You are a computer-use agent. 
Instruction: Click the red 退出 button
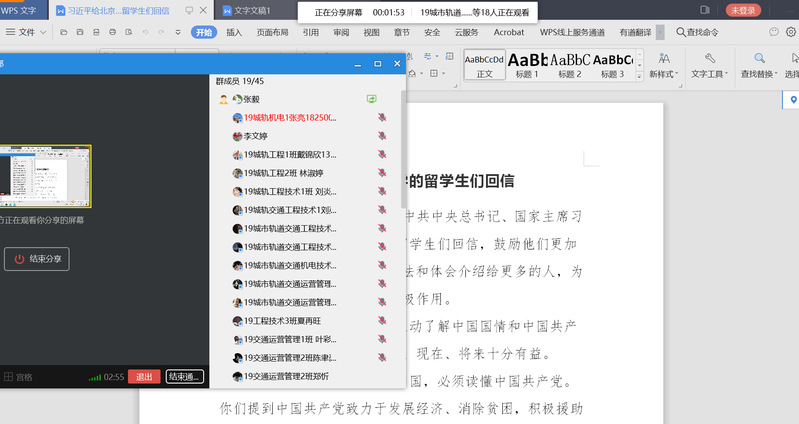coord(145,376)
